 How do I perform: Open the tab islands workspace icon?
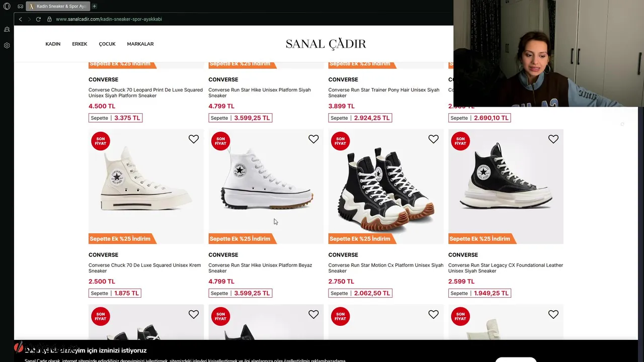(20, 7)
